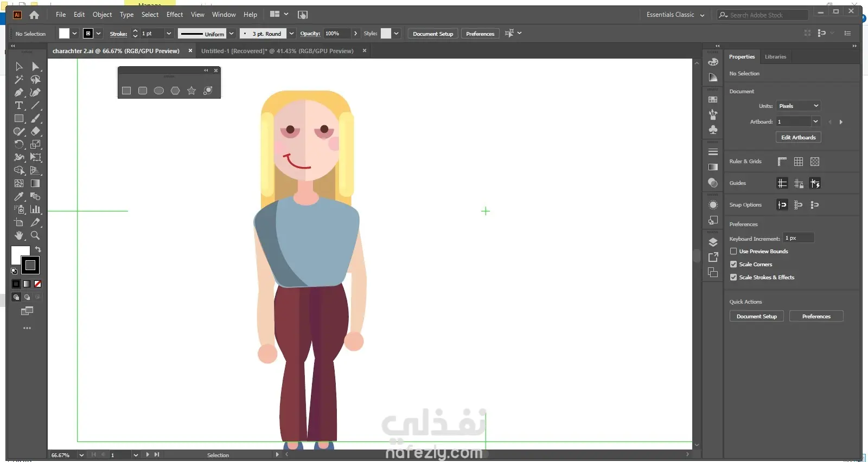This screenshot has height=462, width=868.
Task: Toggle Scale Strokes & Effects checkbox
Action: [733, 278]
